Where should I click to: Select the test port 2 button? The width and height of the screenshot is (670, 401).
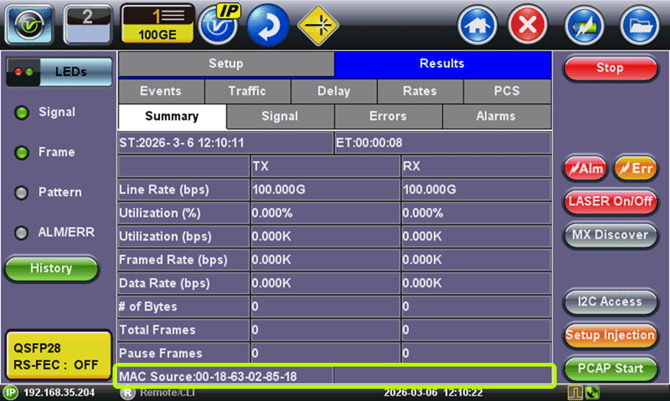87,22
